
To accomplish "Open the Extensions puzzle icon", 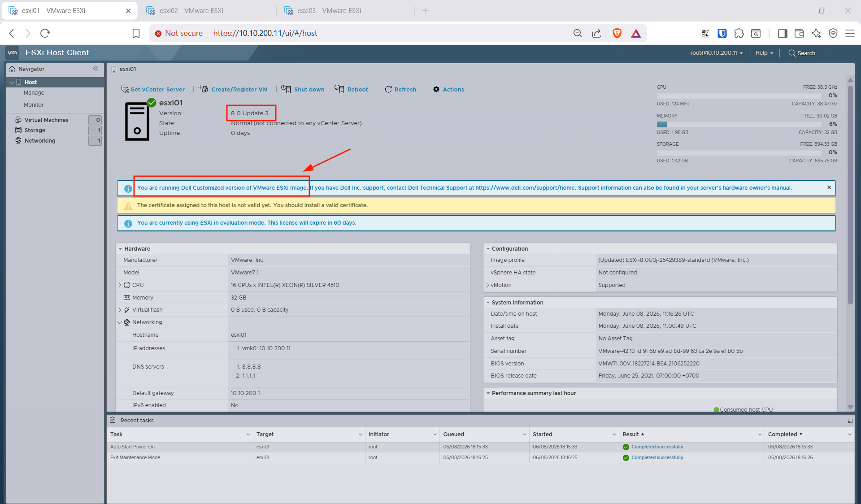I will (739, 33).
